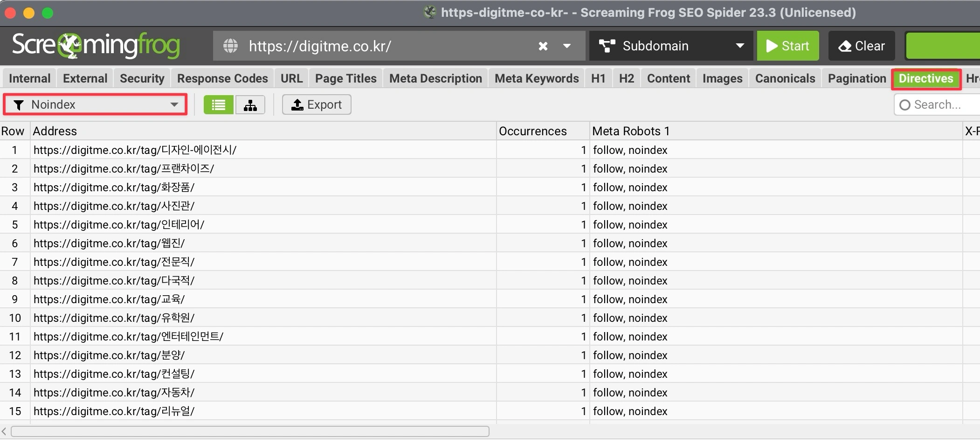Click "follow, noindex" in row 1
Screen dimensions: 980x444
pyautogui.click(x=630, y=150)
